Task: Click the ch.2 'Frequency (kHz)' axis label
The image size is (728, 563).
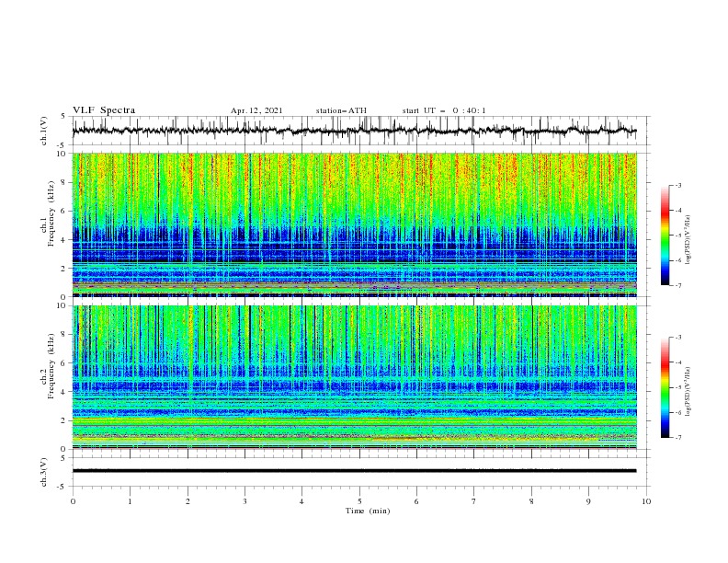Action: (x=51, y=366)
